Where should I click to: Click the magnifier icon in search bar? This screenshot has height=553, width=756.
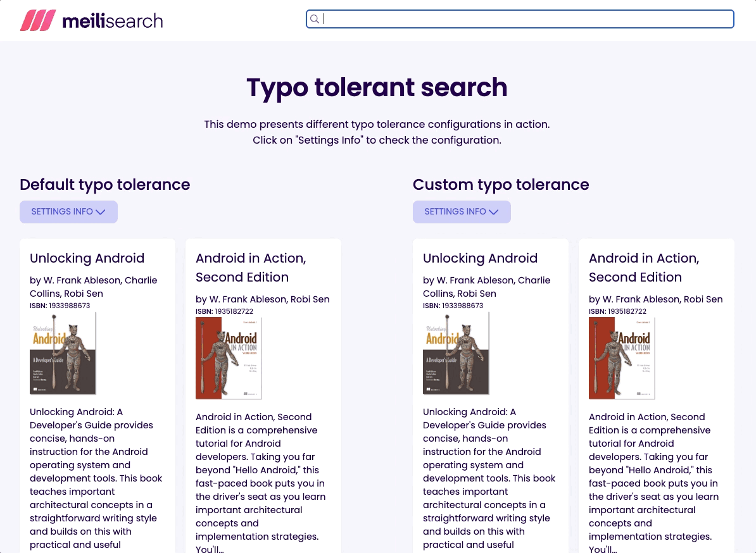pos(314,19)
